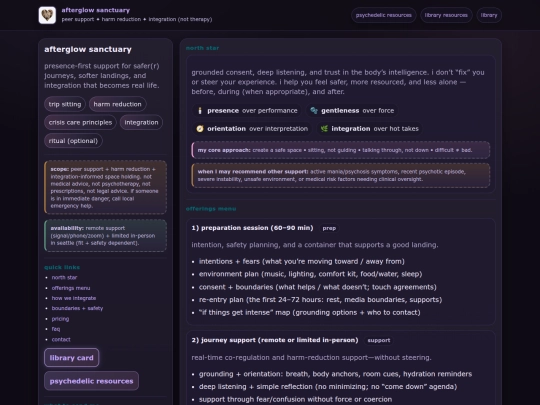Select the harm reduction tag
Viewport: 540px width, 405px height.
tap(117, 104)
